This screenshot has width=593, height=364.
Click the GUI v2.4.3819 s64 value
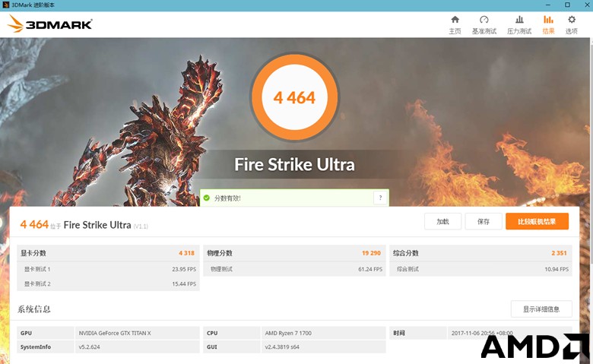point(282,347)
